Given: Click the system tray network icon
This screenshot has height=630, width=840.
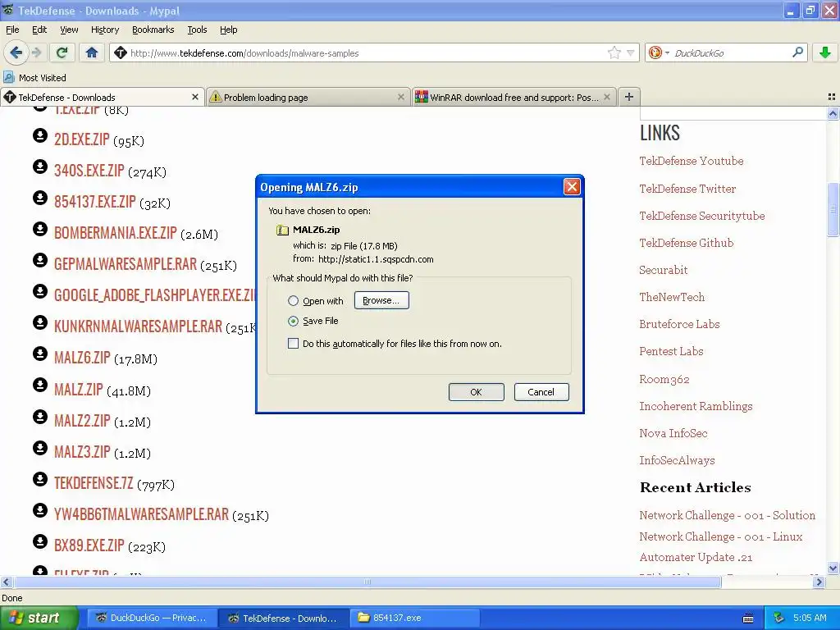Looking at the screenshot, I should pos(779,618).
